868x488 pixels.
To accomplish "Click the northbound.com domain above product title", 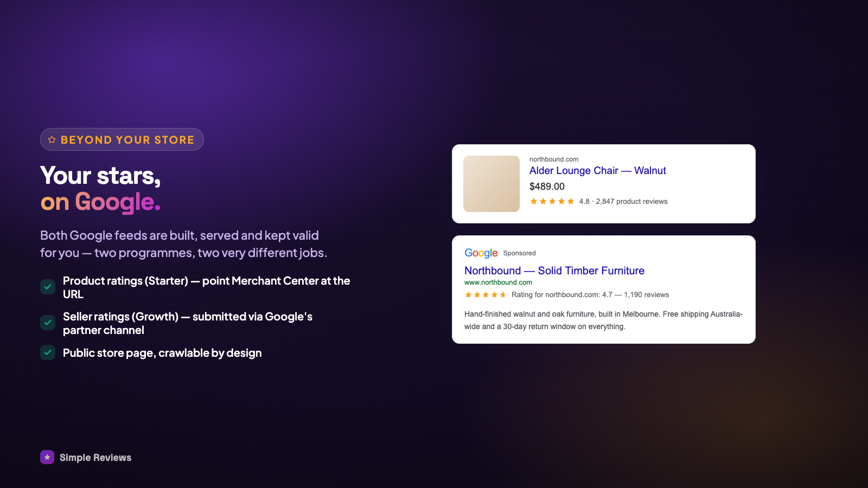I will (554, 159).
